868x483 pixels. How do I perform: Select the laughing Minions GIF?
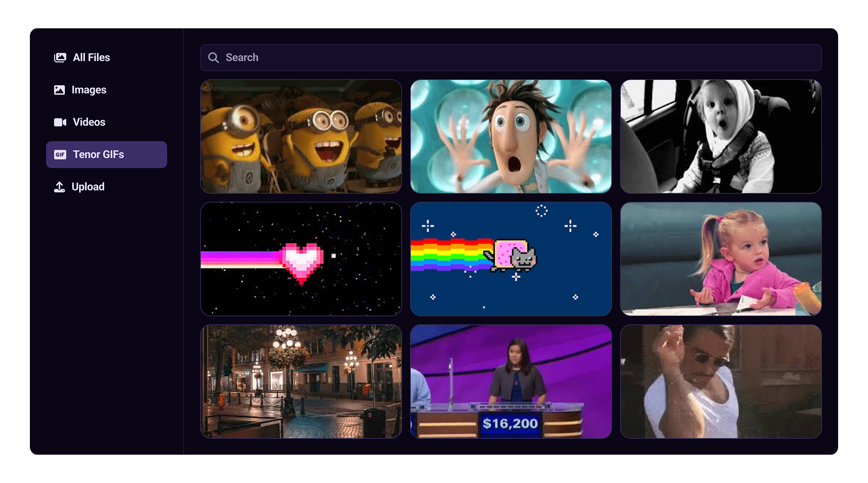pos(301,136)
